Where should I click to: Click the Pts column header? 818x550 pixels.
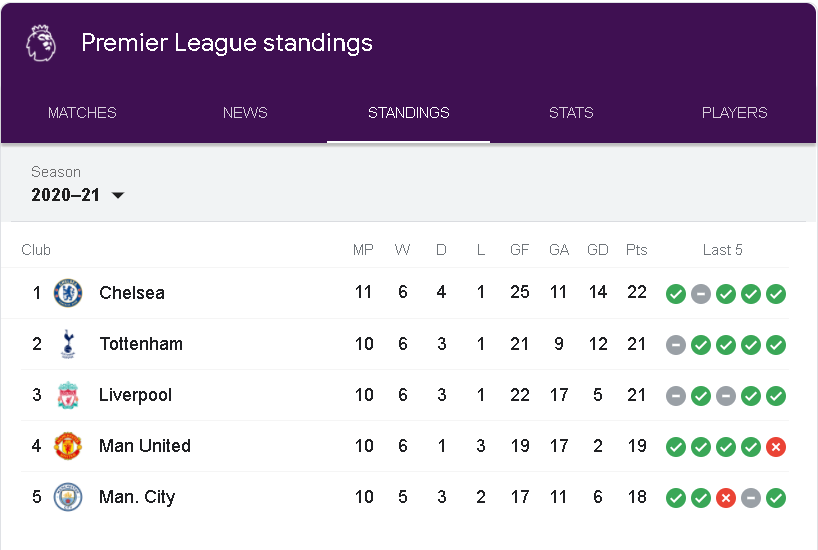click(636, 250)
